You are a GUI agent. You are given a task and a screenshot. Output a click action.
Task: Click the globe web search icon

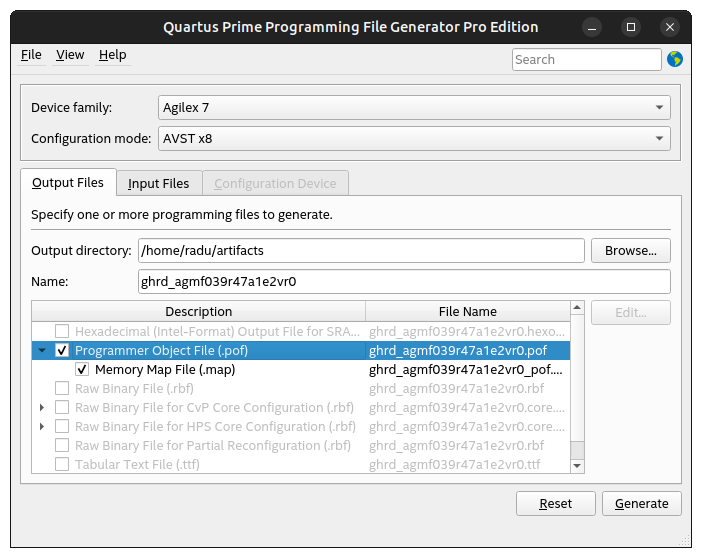point(675,60)
